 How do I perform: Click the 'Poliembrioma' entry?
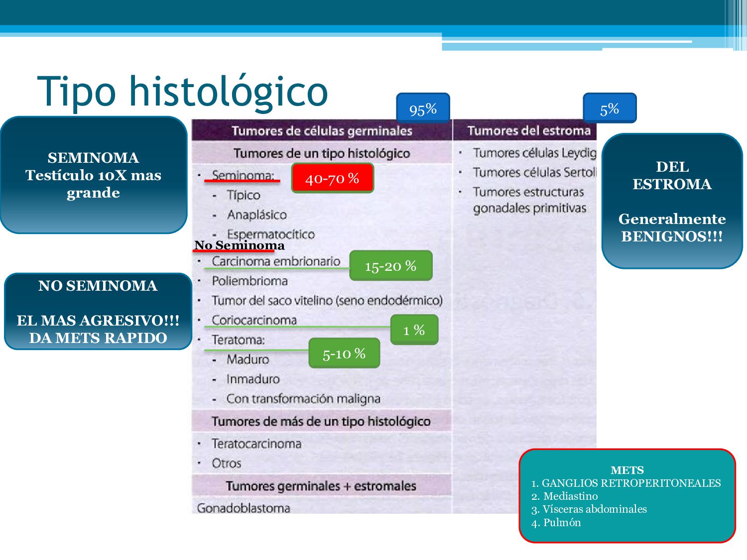[x=249, y=281]
